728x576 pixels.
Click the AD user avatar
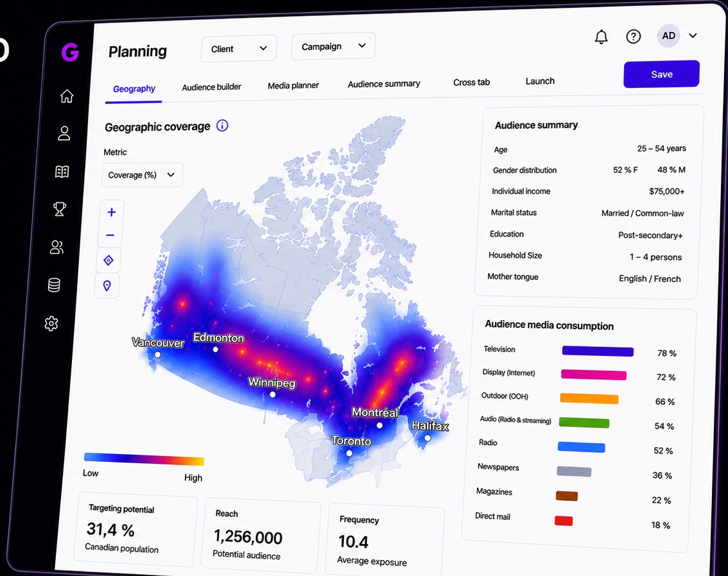[668, 36]
